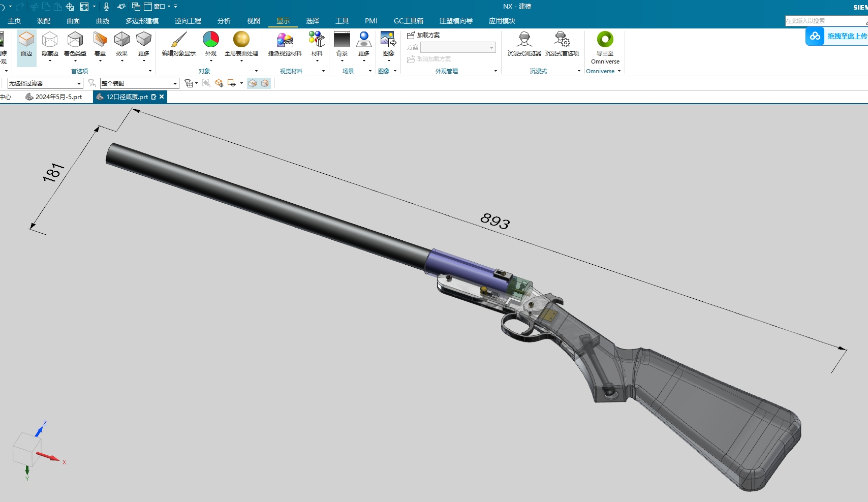
Task: Expand the 外观管理 group arrow
Action: 495,71
